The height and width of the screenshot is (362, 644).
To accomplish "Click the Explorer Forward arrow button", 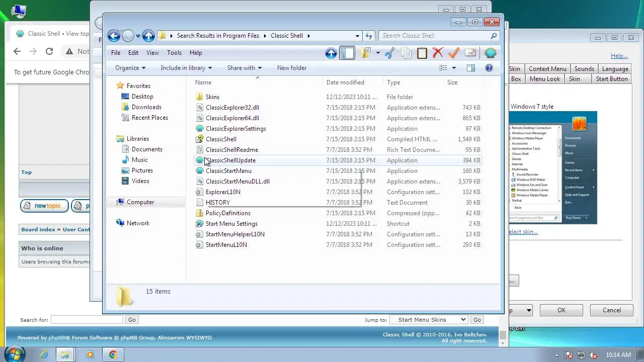I will coord(128,36).
